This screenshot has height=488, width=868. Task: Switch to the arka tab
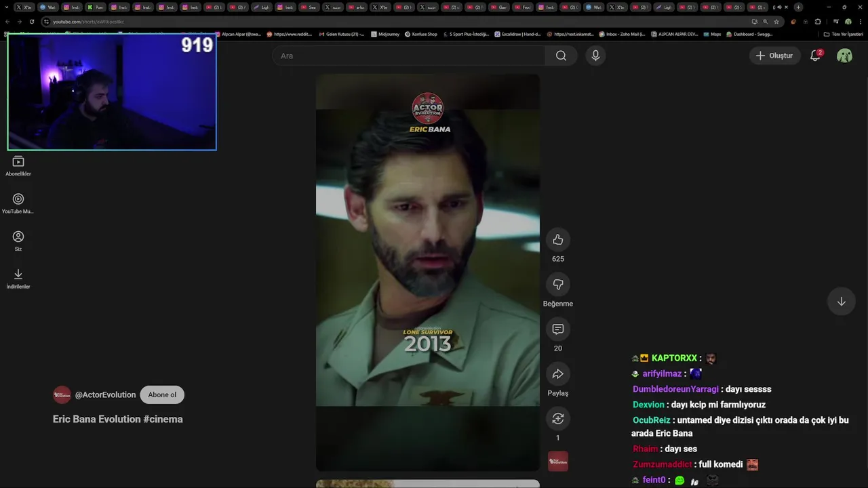tap(356, 7)
